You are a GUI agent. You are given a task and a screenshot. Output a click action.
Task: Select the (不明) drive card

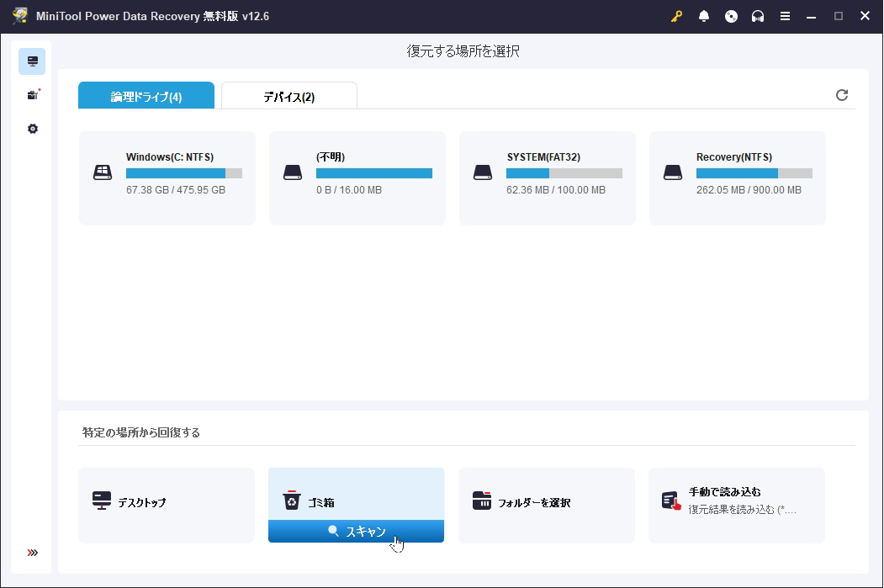[357, 178]
